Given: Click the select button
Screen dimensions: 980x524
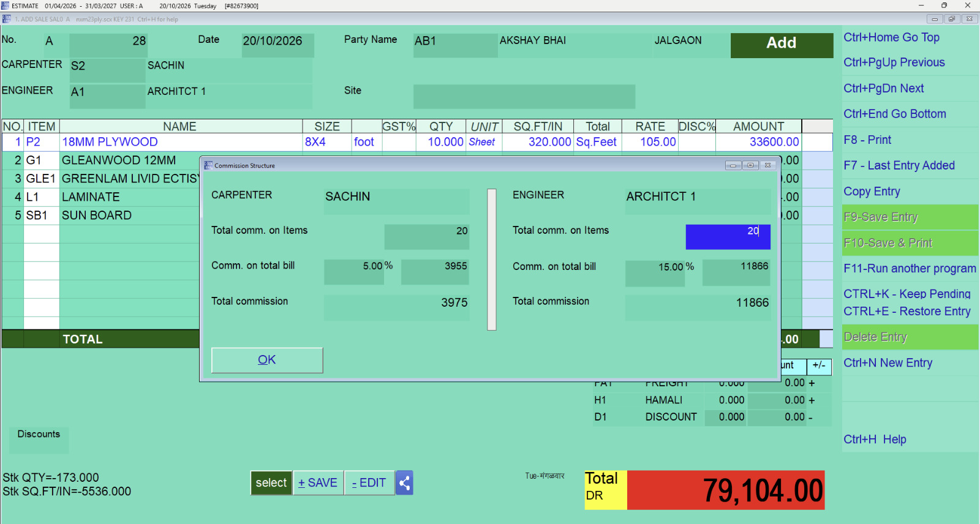Looking at the screenshot, I should 271,483.
